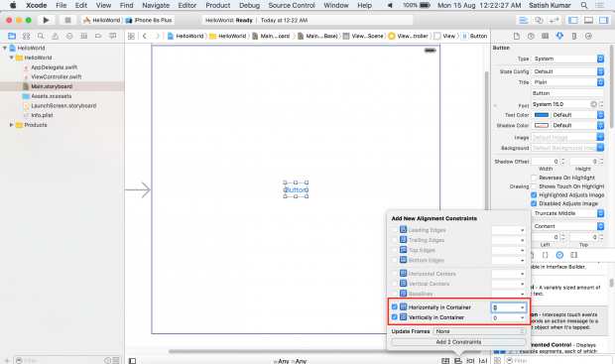Open the Title Plain dropdown
The image size is (615, 364).
pos(567,82)
